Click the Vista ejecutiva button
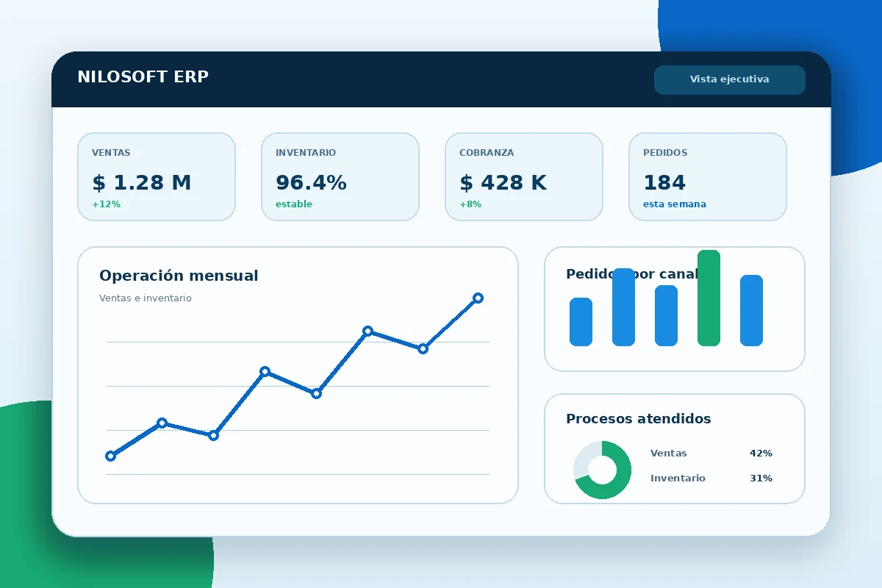882x588 pixels. pos(730,79)
